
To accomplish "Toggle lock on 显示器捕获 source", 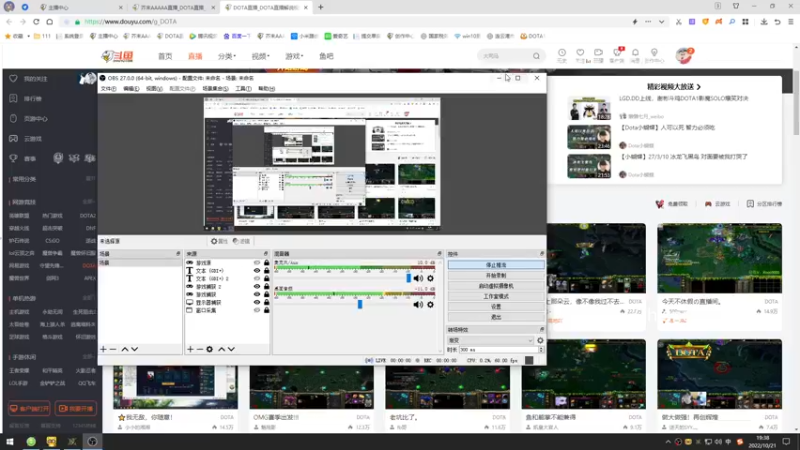I will pos(266,303).
